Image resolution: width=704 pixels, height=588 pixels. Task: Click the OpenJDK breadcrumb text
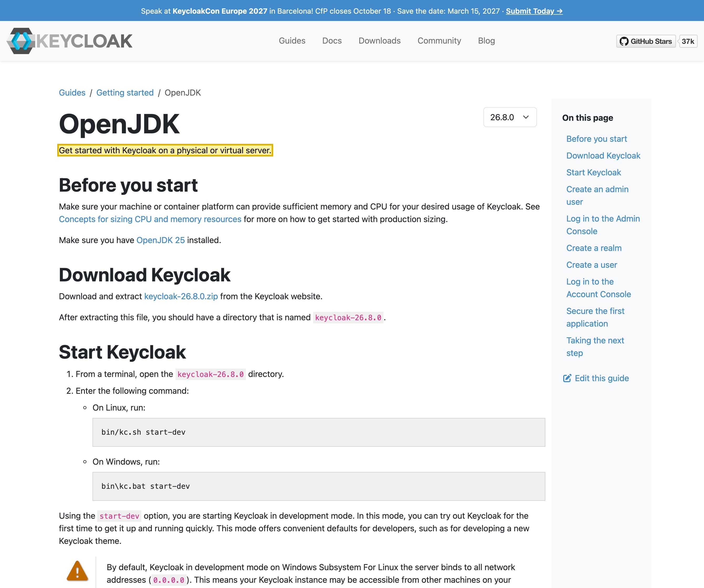[x=183, y=93]
